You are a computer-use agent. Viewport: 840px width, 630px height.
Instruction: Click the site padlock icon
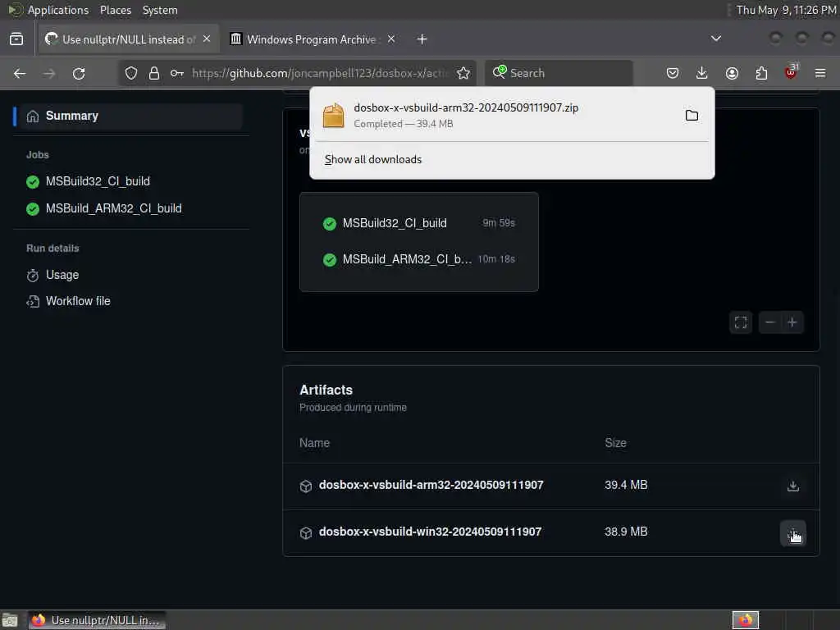[x=154, y=73]
